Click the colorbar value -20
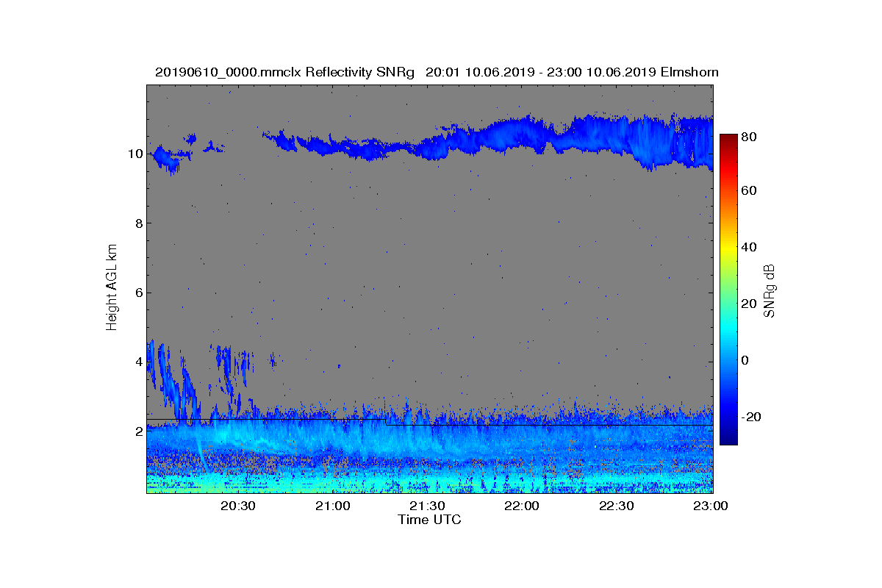Image resolution: width=882 pixels, height=588 pixels. [x=752, y=417]
